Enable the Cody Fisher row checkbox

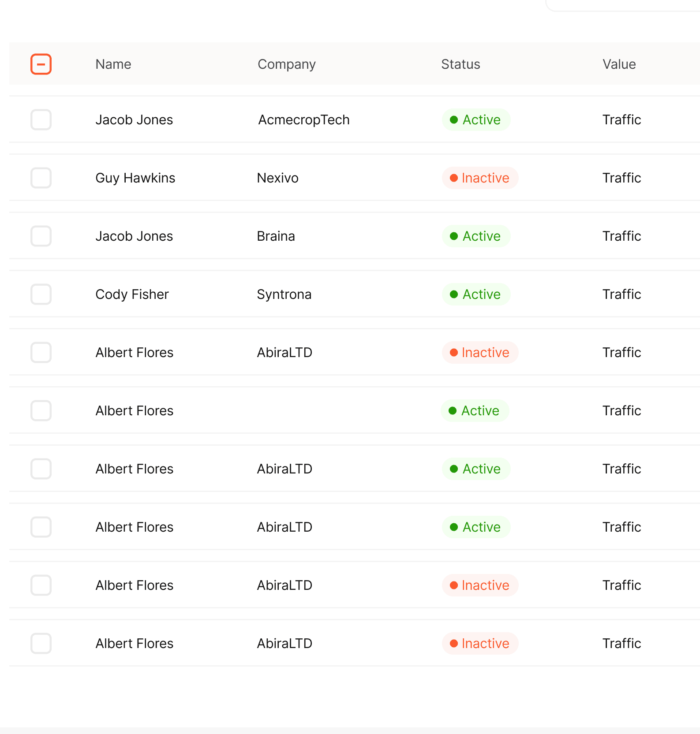[41, 294]
